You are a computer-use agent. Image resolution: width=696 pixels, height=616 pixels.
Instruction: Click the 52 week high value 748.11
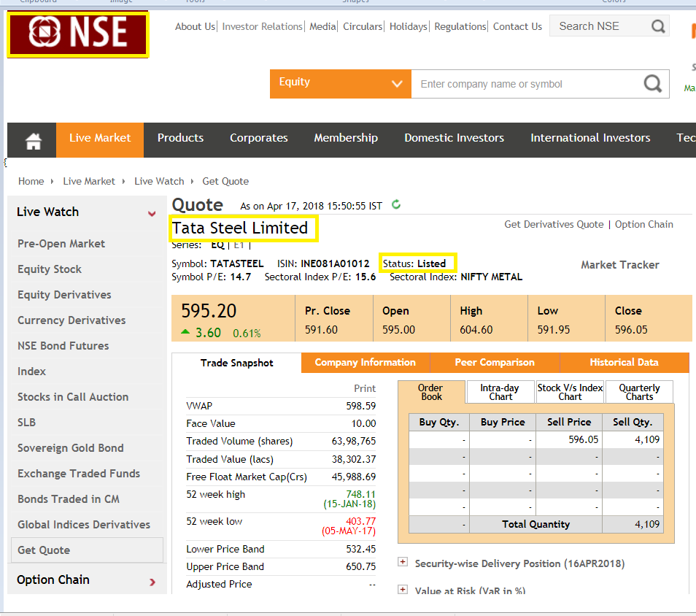(x=360, y=494)
